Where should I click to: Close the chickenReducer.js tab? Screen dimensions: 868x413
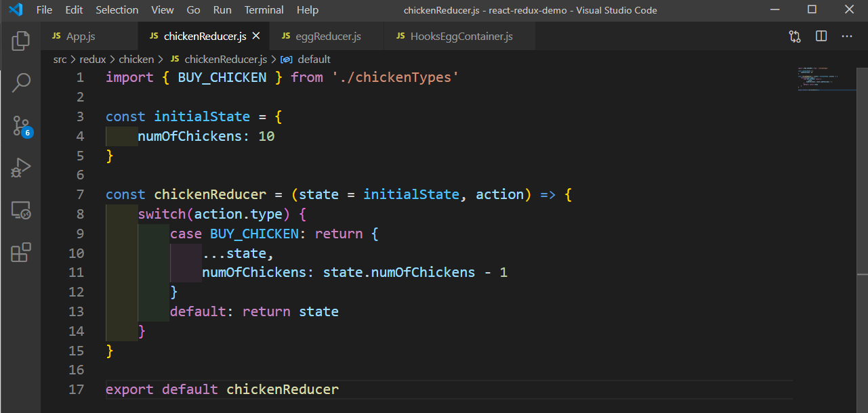pyautogui.click(x=257, y=36)
